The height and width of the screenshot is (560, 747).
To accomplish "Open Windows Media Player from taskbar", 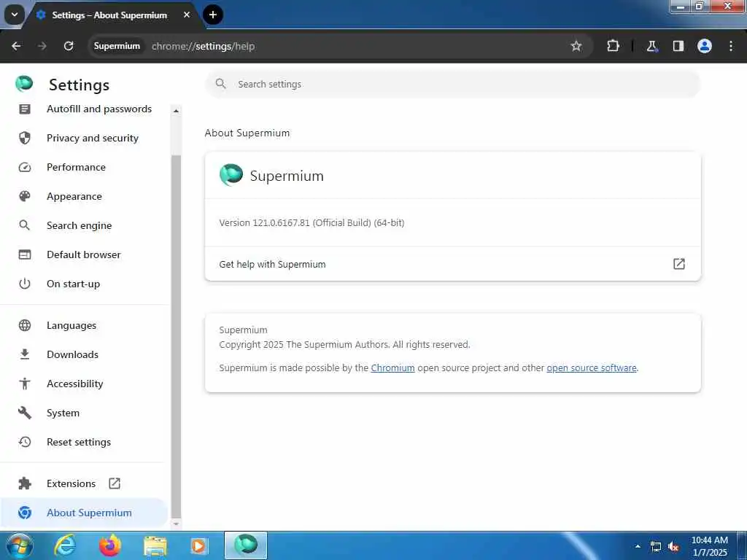I will point(198,545).
